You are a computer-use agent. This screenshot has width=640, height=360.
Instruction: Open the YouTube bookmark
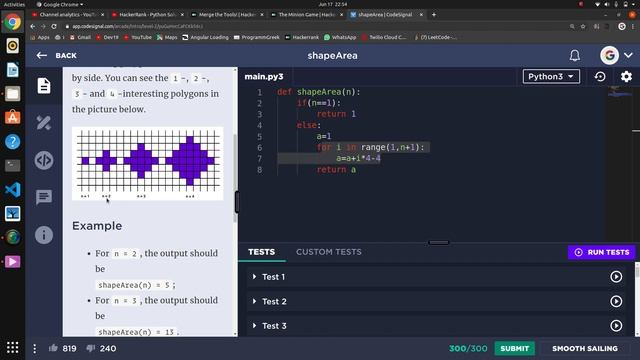tap(138, 37)
